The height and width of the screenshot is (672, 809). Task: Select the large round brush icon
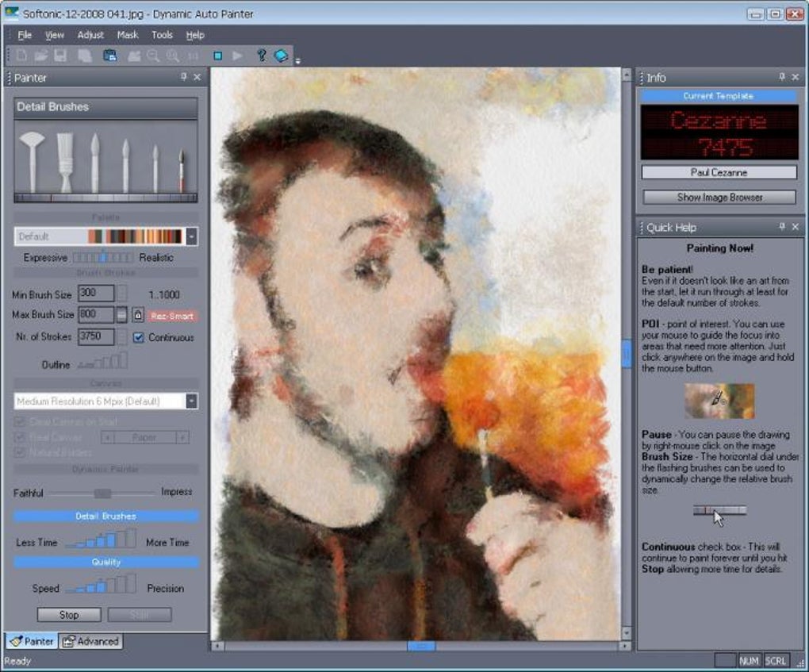point(94,163)
